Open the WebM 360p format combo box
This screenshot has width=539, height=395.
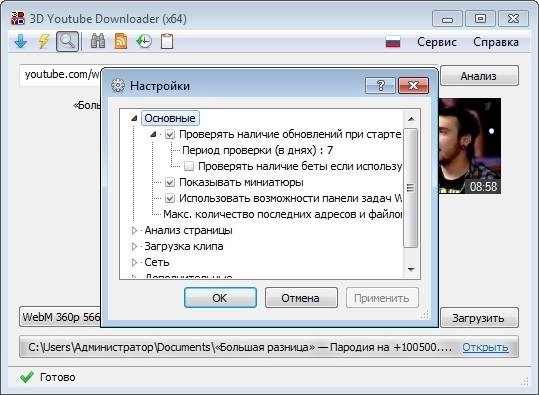coord(60,317)
